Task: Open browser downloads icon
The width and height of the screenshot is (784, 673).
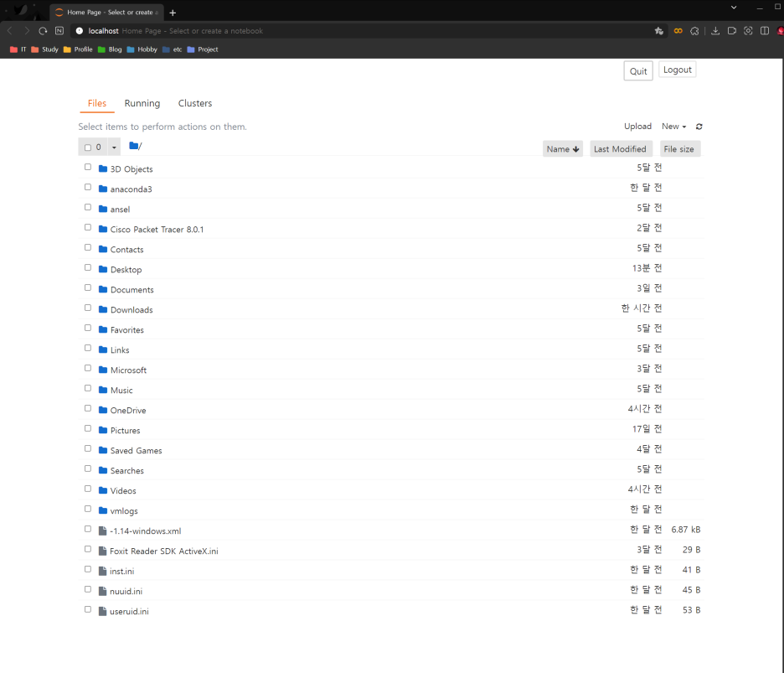Action: [x=715, y=31]
